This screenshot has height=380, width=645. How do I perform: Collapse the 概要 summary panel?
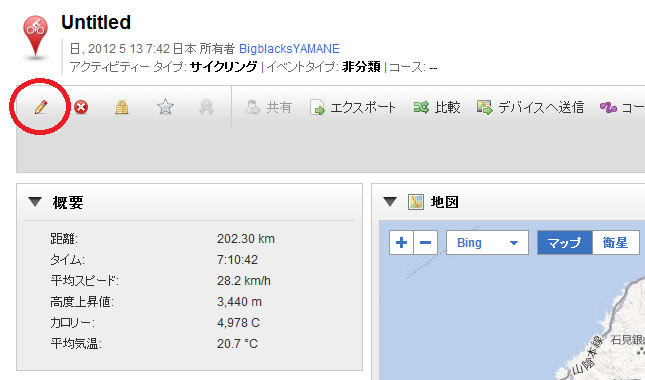pos(35,202)
